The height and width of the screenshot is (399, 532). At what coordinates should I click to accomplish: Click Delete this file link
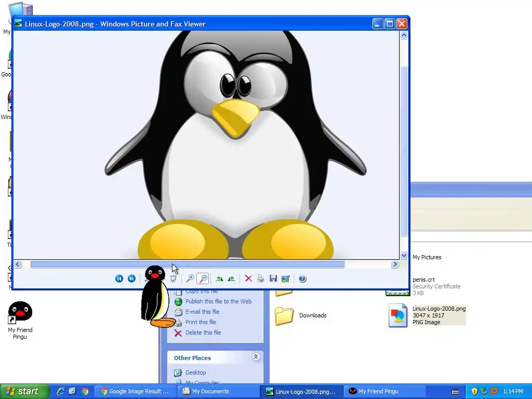pyautogui.click(x=203, y=332)
